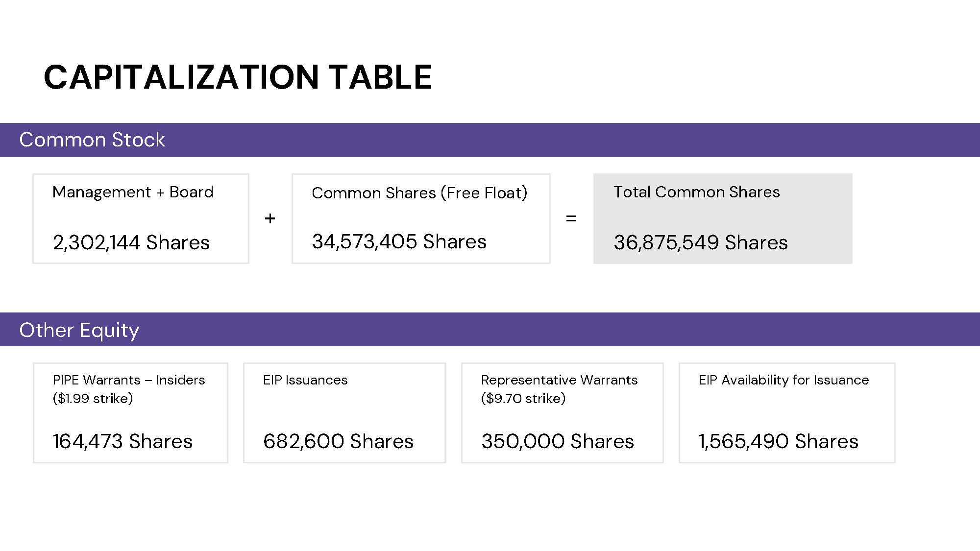Click the ($1.99 strike) text
980x551 pixels.
[93, 399]
